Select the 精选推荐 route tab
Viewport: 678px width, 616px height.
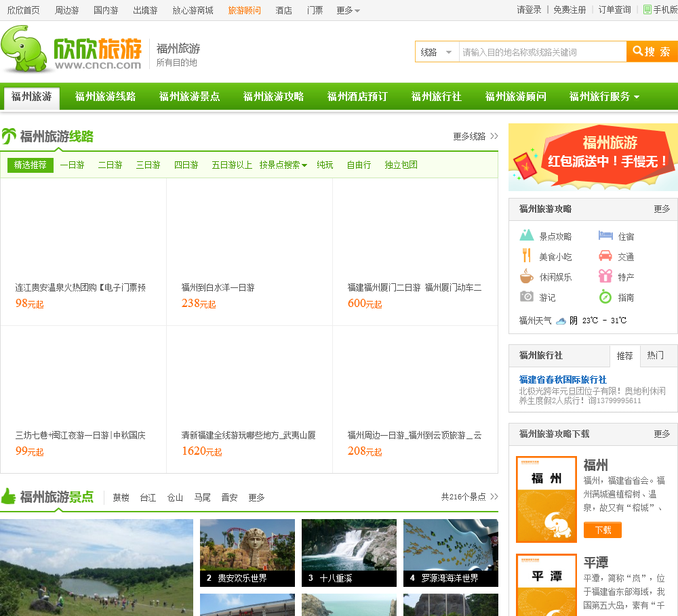[x=31, y=165]
